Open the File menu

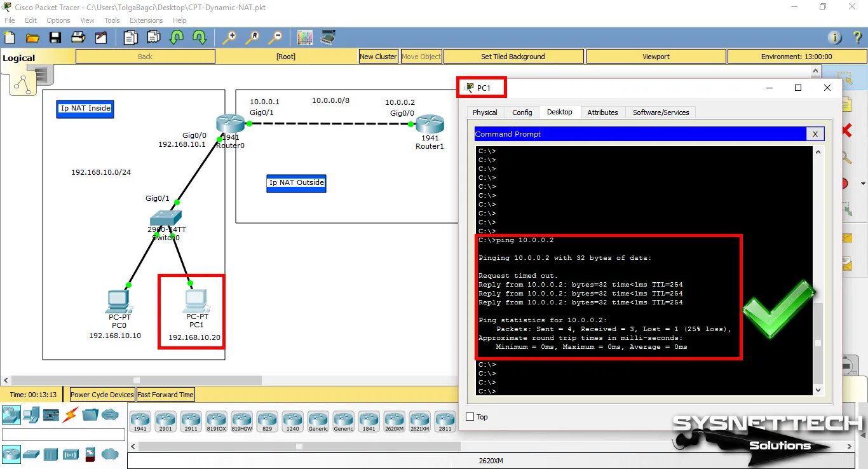coord(10,20)
